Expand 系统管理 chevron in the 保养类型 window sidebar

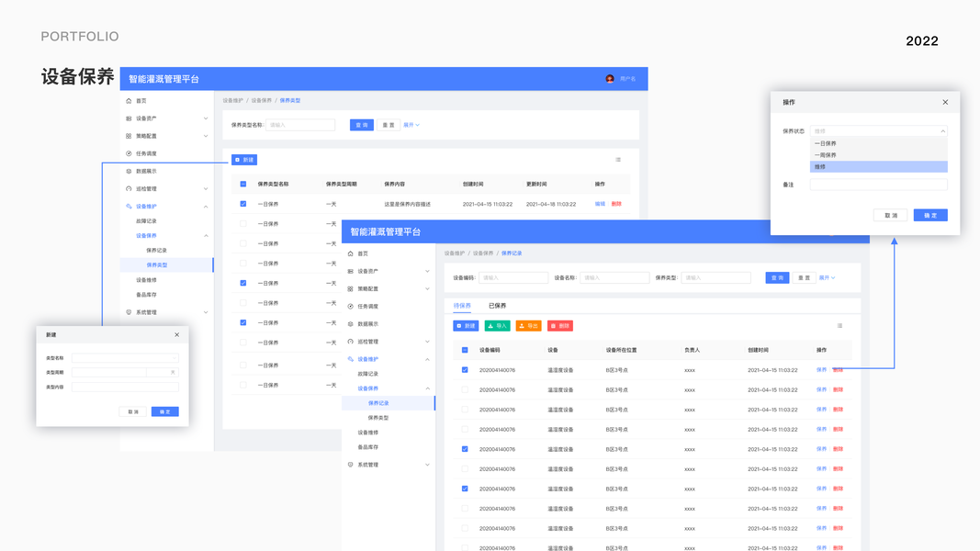206,311
